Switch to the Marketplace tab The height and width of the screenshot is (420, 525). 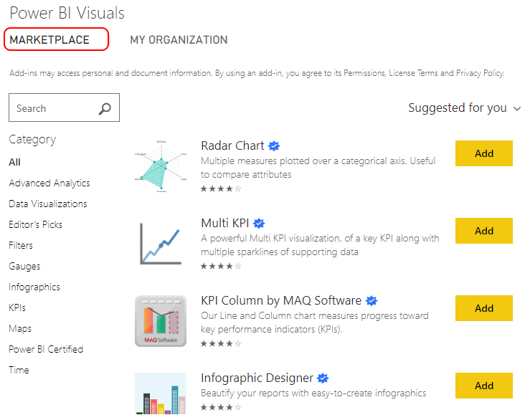click(x=49, y=40)
